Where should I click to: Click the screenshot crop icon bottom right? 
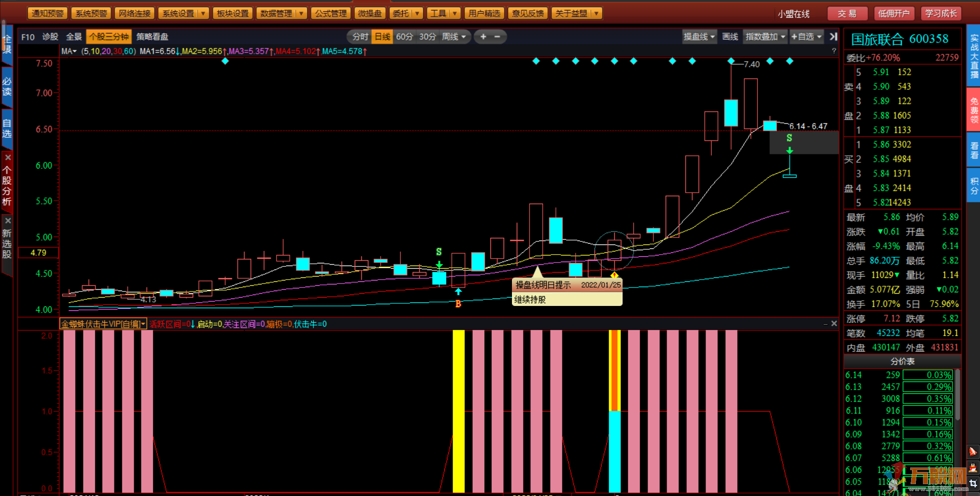(x=973, y=484)
